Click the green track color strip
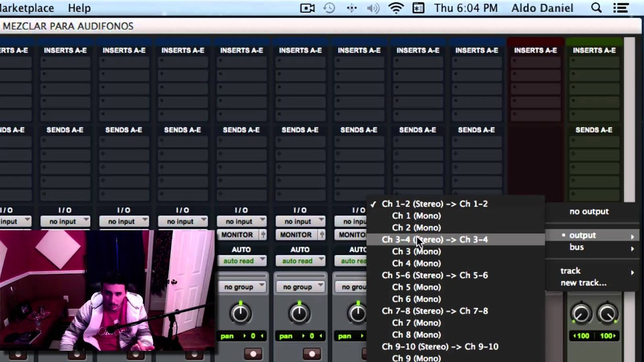 [594, 41]
